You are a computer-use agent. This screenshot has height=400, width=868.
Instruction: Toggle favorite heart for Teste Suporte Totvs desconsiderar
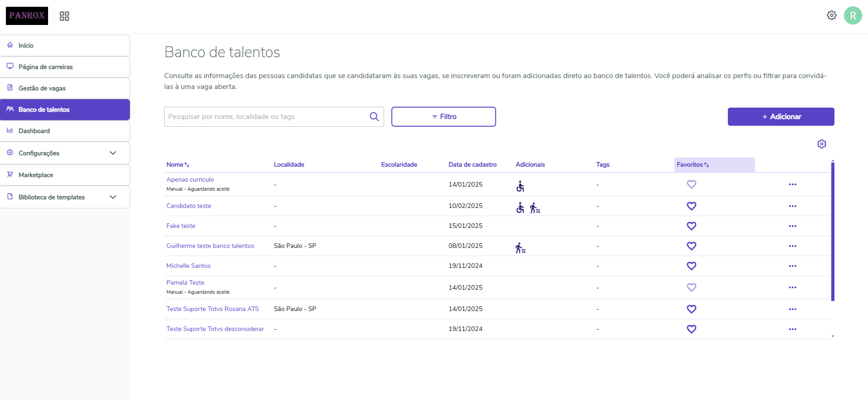tap(692, 329)
